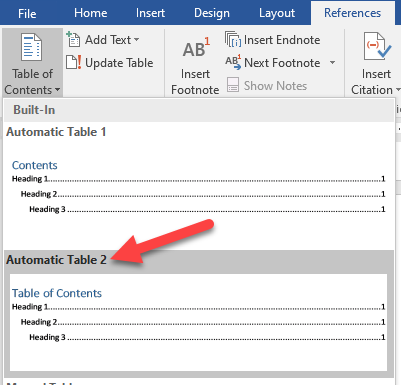Switch to the Home tab
This screenshot has width=401, height=385.
[91, 13]
